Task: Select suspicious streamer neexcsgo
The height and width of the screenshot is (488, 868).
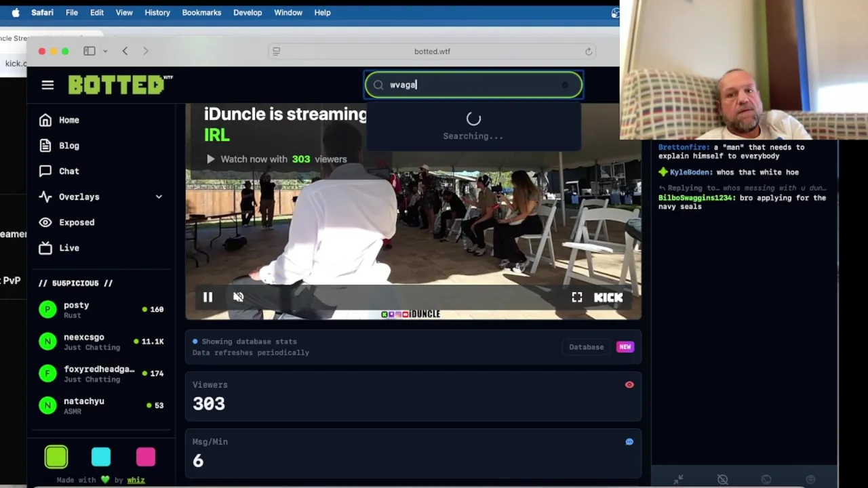Action: 102,342
